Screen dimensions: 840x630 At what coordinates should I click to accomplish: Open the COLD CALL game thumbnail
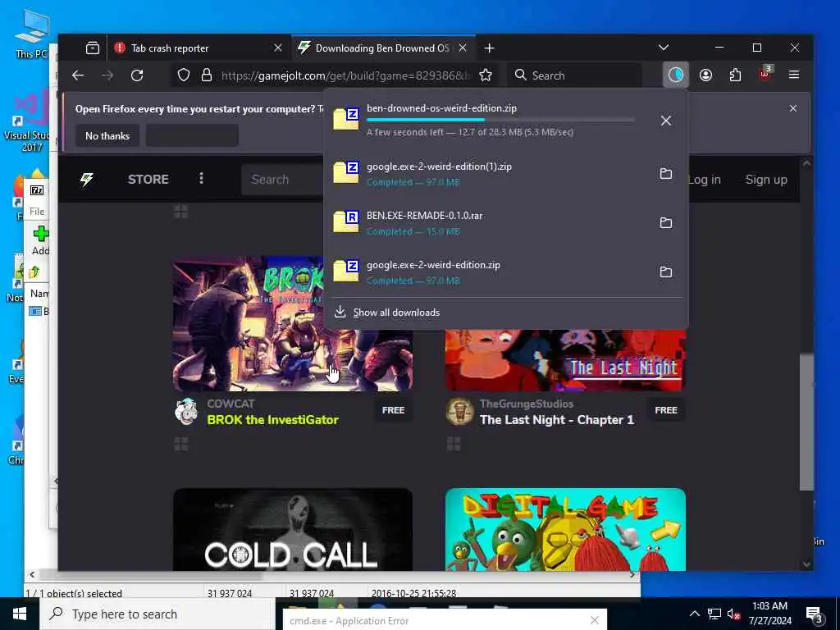tap(293, 529)
